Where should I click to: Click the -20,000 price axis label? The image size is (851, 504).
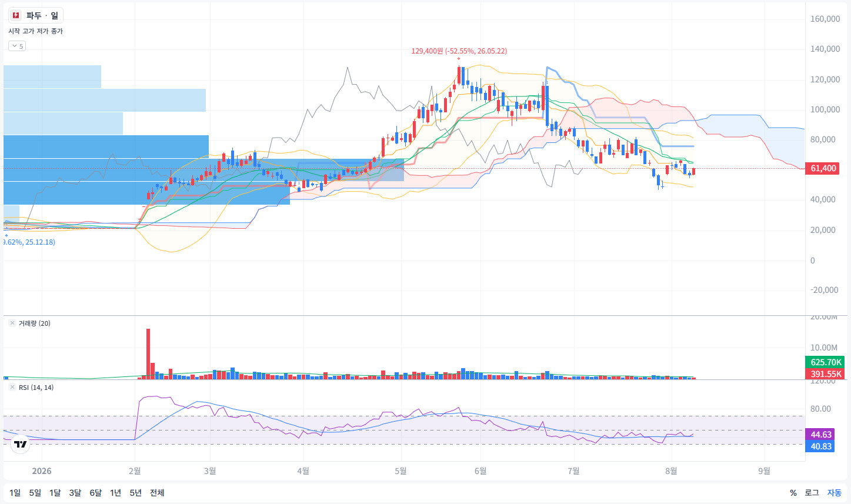tap(824, 290)
